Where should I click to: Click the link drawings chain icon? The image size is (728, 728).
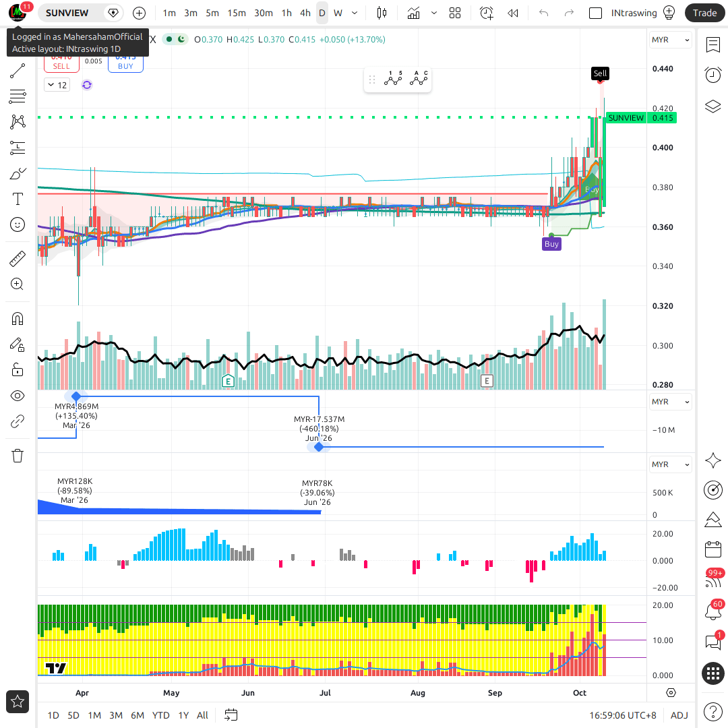[x=17, y=421]
